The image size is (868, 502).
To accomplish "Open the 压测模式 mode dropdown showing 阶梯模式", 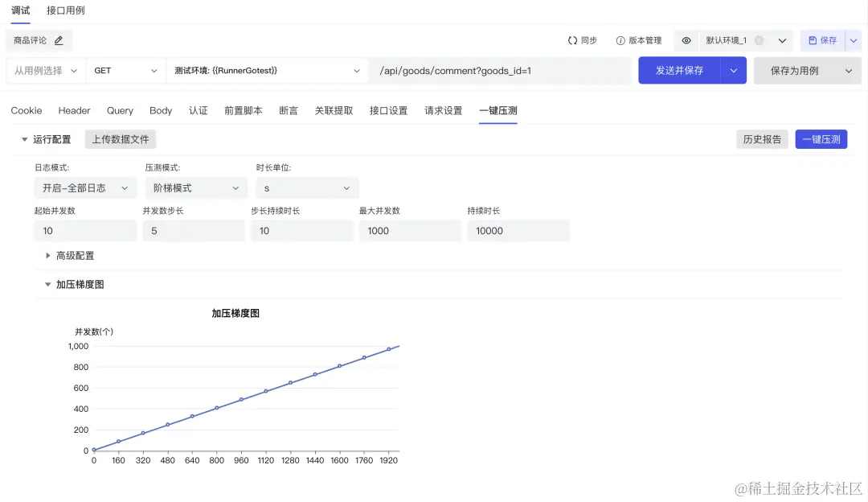I will pos(195,187).
